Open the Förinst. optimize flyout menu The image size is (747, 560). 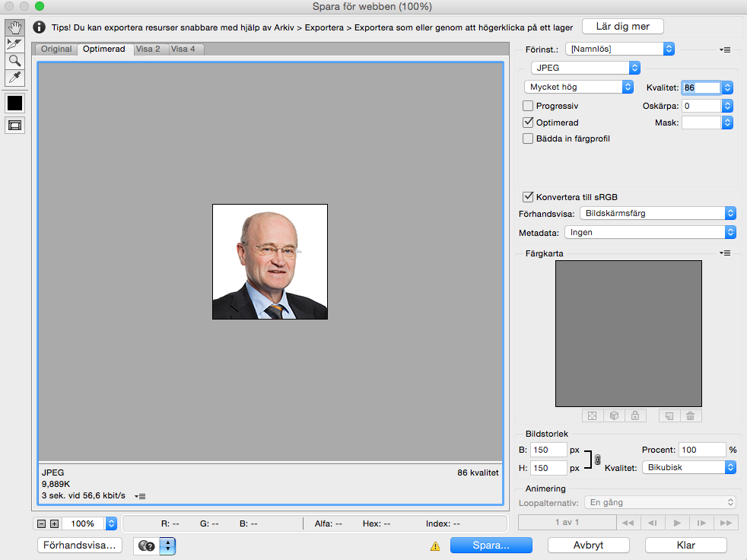tap(725, 49)
